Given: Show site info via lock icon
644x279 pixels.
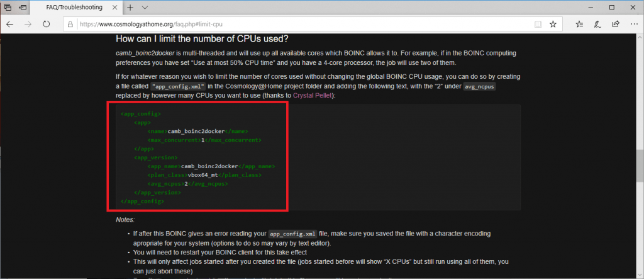Looking at the screenshot, I should pyautogui.click(x=70, y=24).
